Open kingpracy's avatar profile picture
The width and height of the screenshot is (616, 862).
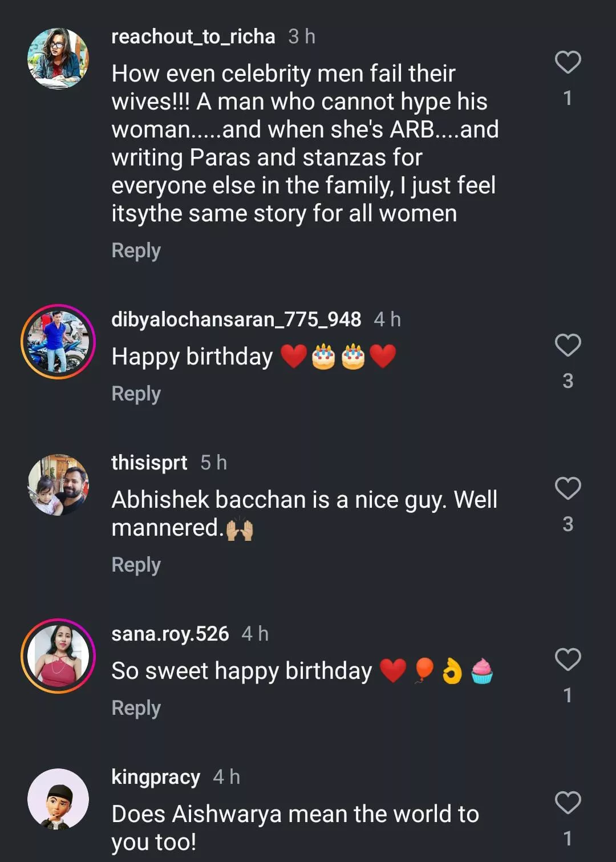point(58,799)
